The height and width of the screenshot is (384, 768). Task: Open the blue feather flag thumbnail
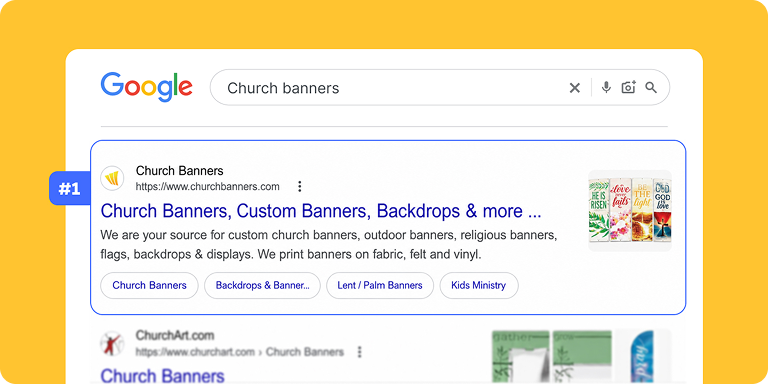[x=644, y=357]
